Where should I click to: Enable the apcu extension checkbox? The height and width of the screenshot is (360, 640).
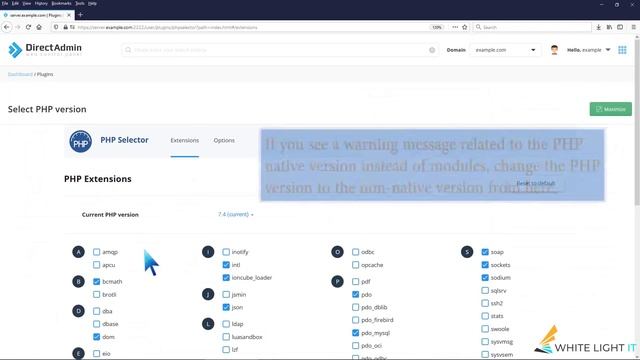point(96,265)
